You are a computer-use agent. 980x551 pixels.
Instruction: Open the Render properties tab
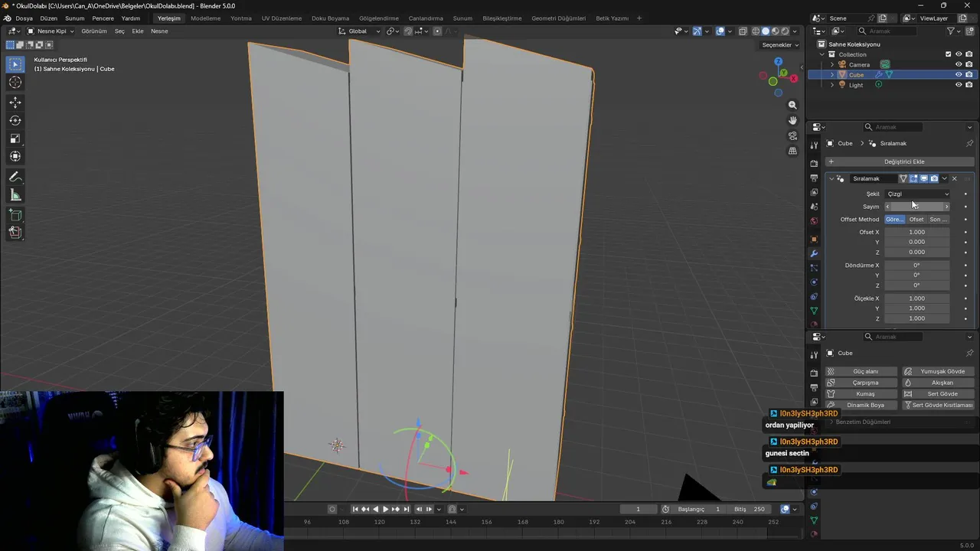(814, 163)
